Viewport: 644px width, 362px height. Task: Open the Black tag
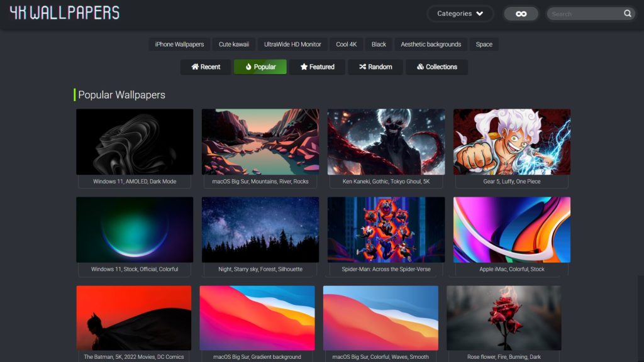(x=379, y=45)
